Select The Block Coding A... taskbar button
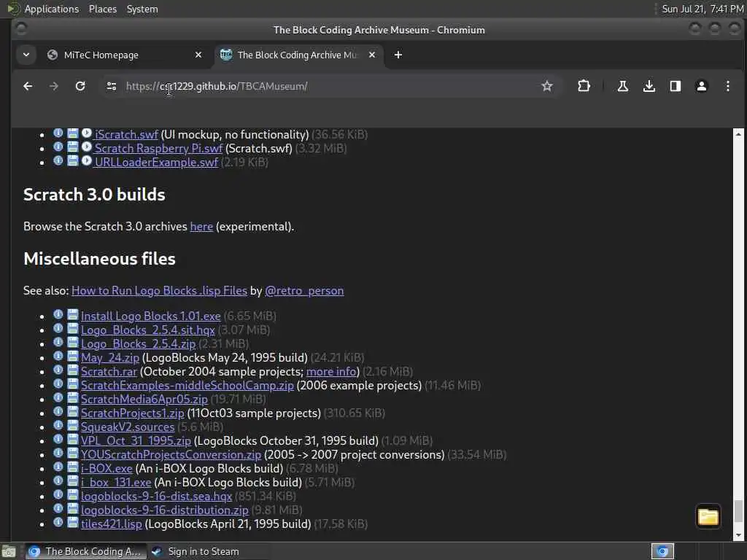Image resolution: width=747 pixels, height=560 pixels. point(85,551)
